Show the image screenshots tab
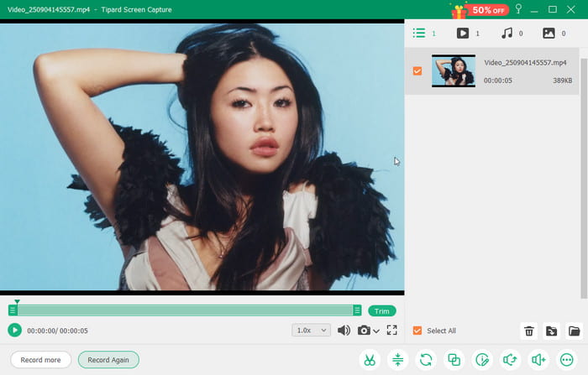Screen dimensions: 588x375 pyautogui.click(x=549, y=34)
